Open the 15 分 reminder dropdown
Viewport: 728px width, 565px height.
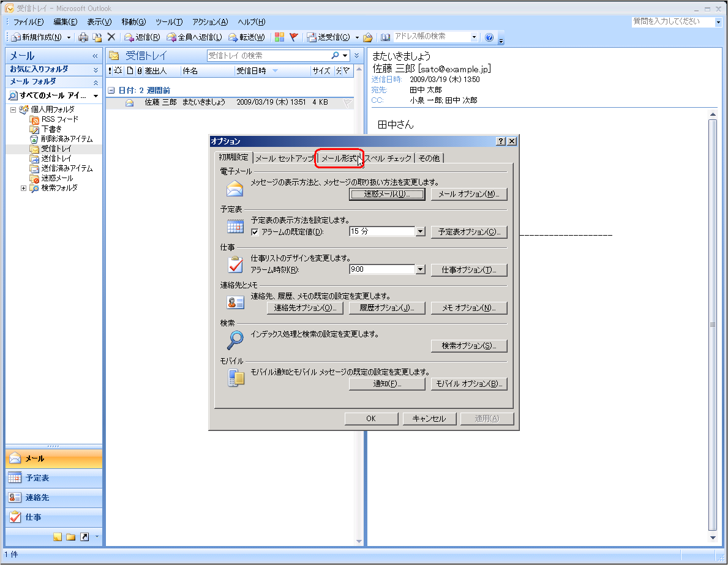420,232
